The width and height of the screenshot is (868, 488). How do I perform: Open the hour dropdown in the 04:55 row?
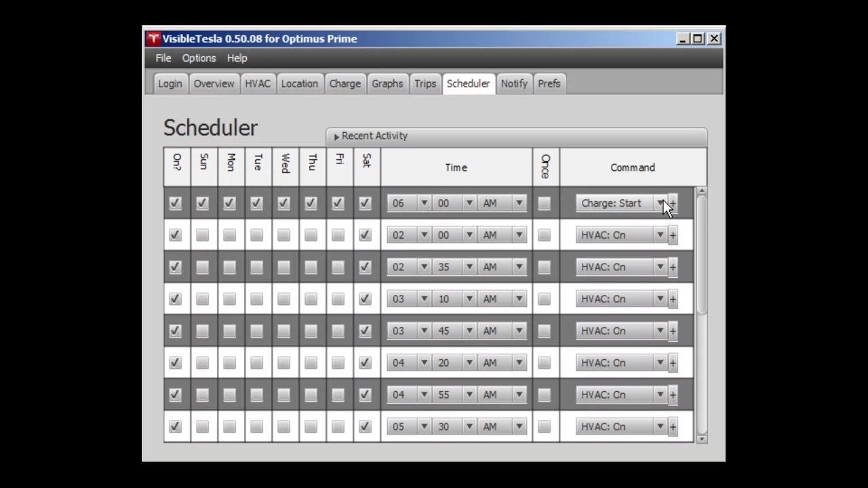[x=409, y=394]
